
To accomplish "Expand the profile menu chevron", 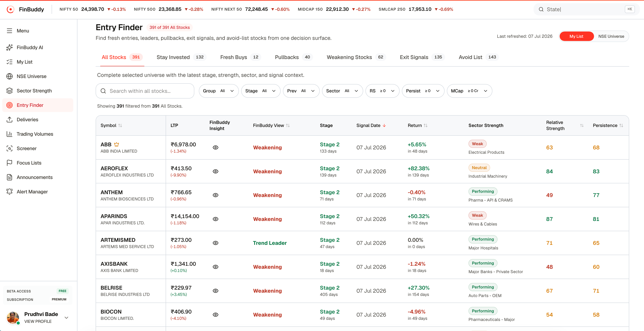I will point(66,318).
